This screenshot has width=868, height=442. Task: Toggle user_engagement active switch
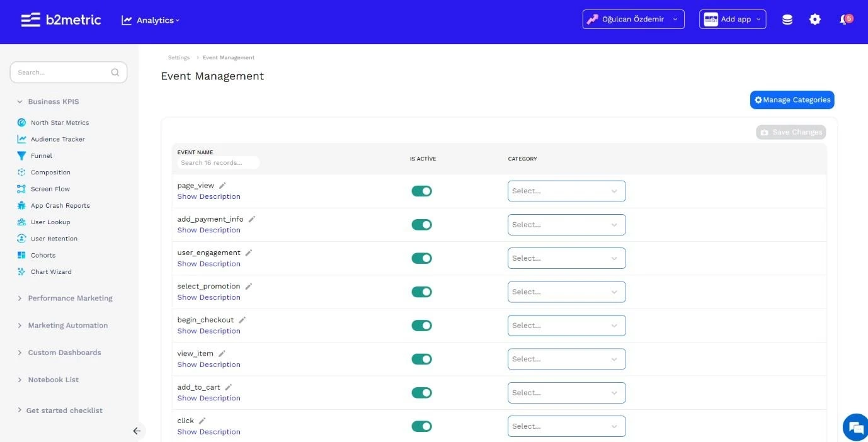click(421, 258)
